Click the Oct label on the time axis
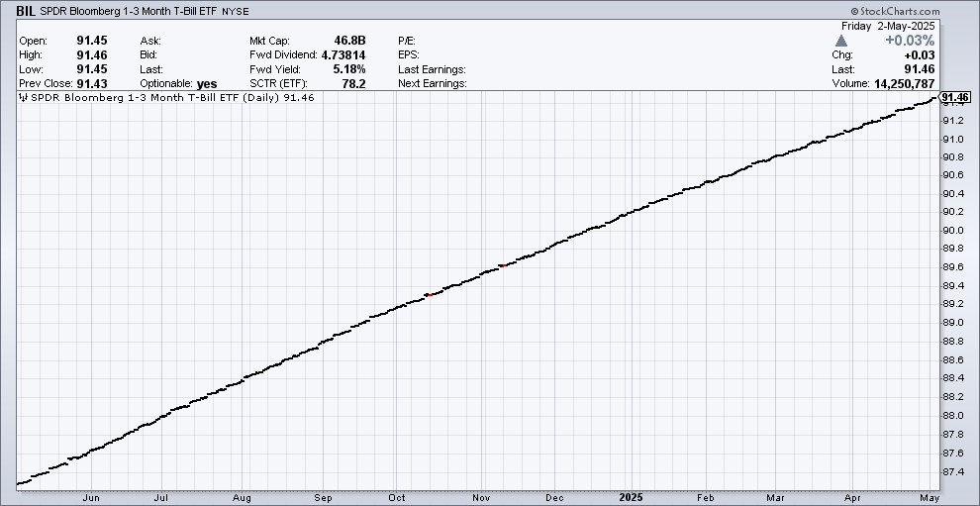Screen dimensions: 980x506 point(396,498)
